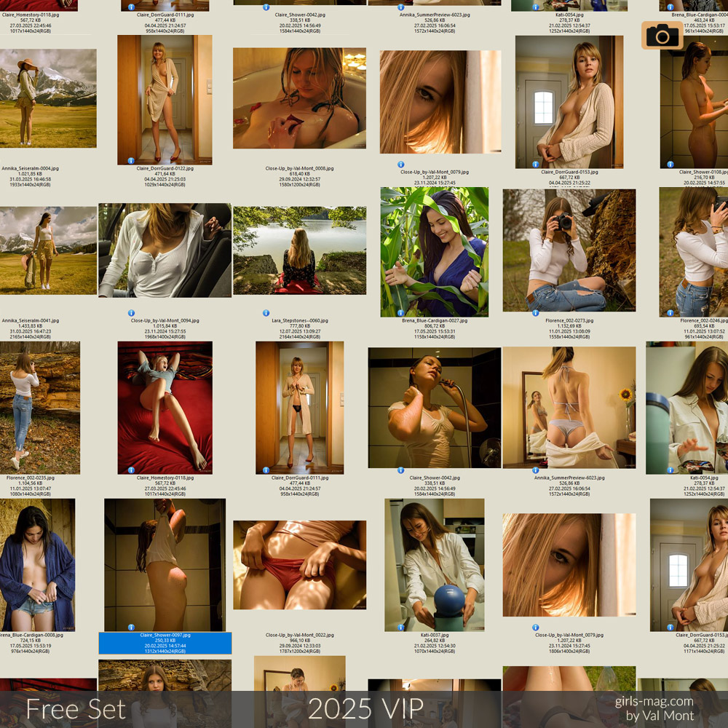This screenshot has height=728, width=728.
Task: Select the Annika_Seiseralm-0041.jpg thumbnail
Action: [48, 250]
